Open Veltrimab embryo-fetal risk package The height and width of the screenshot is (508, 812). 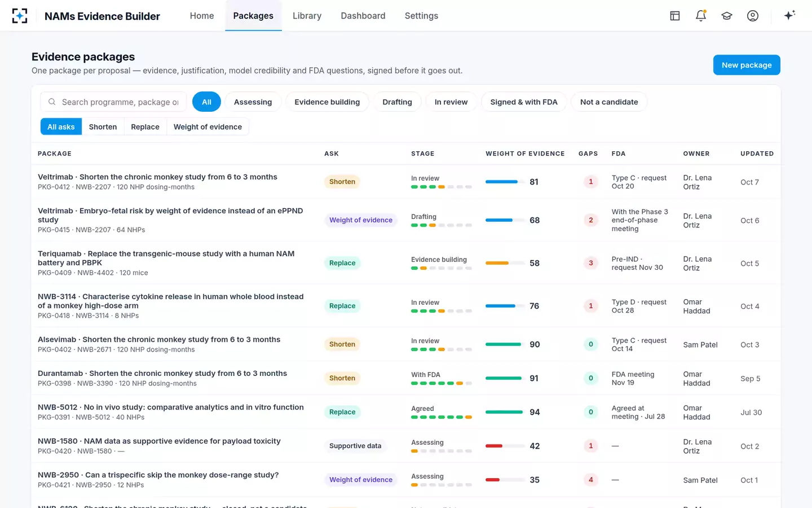coord(170,215)
